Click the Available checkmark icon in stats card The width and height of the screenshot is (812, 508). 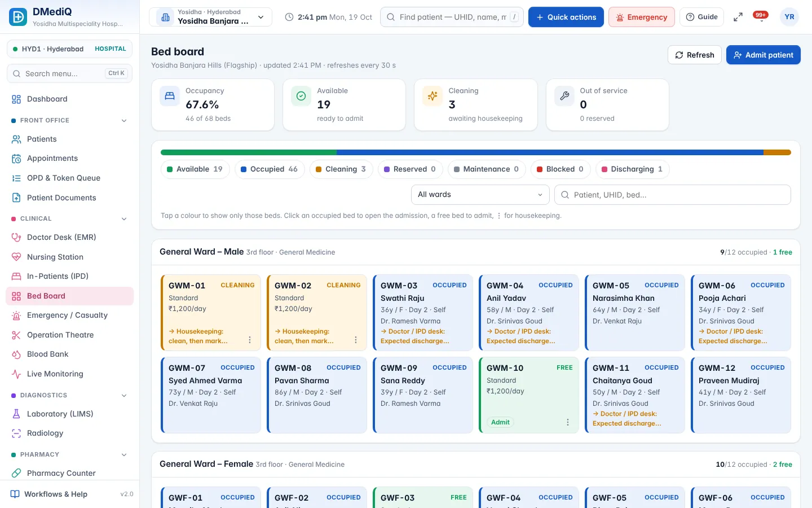point(301,96)
